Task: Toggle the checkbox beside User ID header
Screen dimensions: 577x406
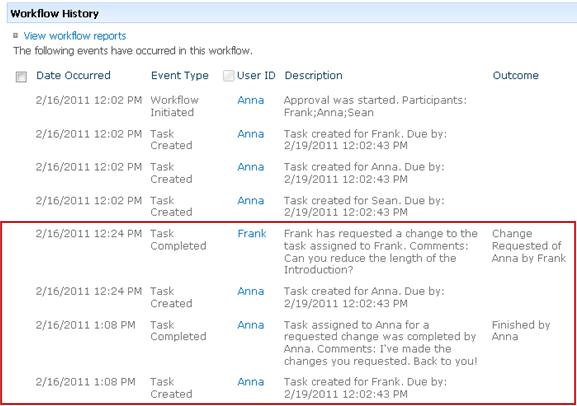Action: 229,75
